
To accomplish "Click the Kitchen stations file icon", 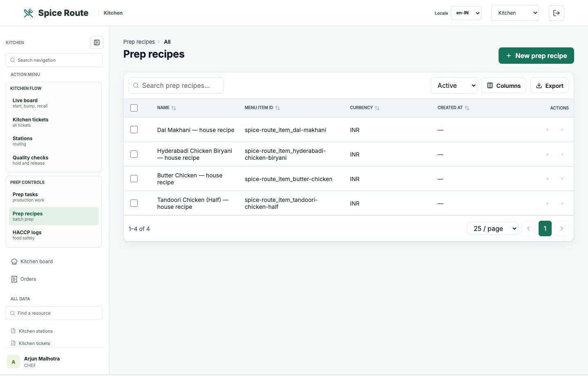I will [13, 331].
